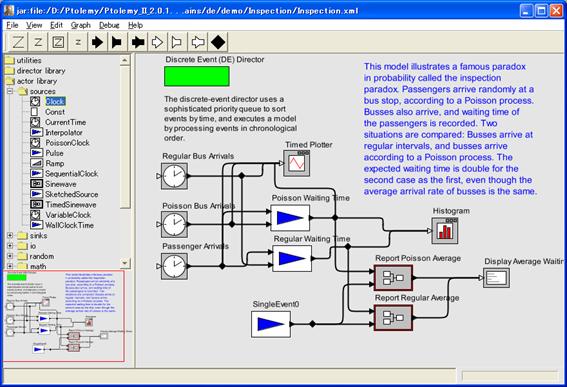Click the black diamond relation tool
This screenshot has width=567, height=387.
coord(218,42)
